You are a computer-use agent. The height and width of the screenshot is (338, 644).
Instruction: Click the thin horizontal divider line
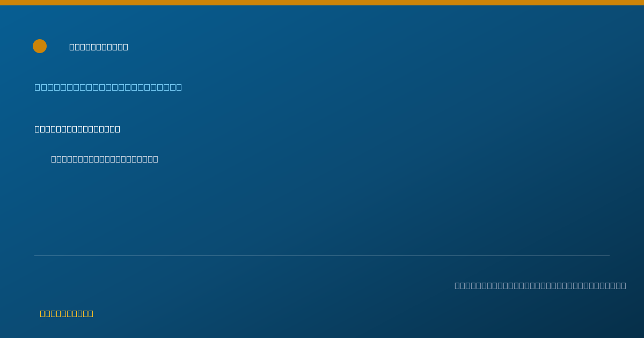(x=322, y=255)
